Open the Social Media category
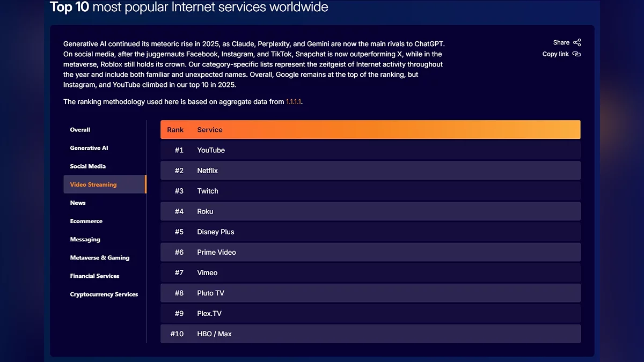Image resolution: width=644 pixels, height=362 pixels. (87, 166)
